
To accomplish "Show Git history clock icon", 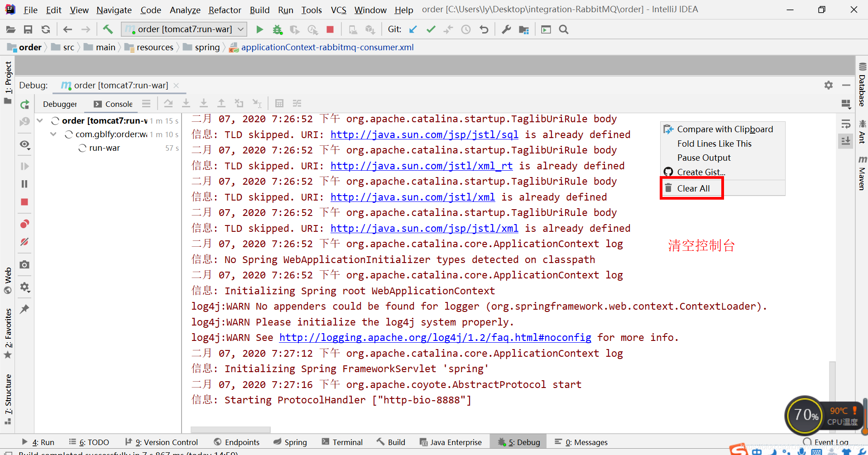I will click(466, 29).
